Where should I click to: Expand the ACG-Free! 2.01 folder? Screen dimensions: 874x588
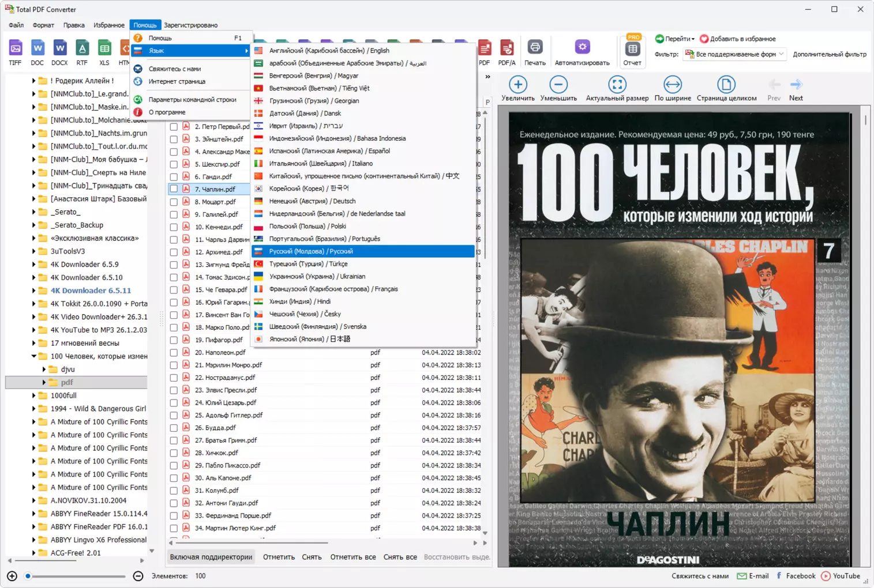pyautogui.click(x=33, y=553)
